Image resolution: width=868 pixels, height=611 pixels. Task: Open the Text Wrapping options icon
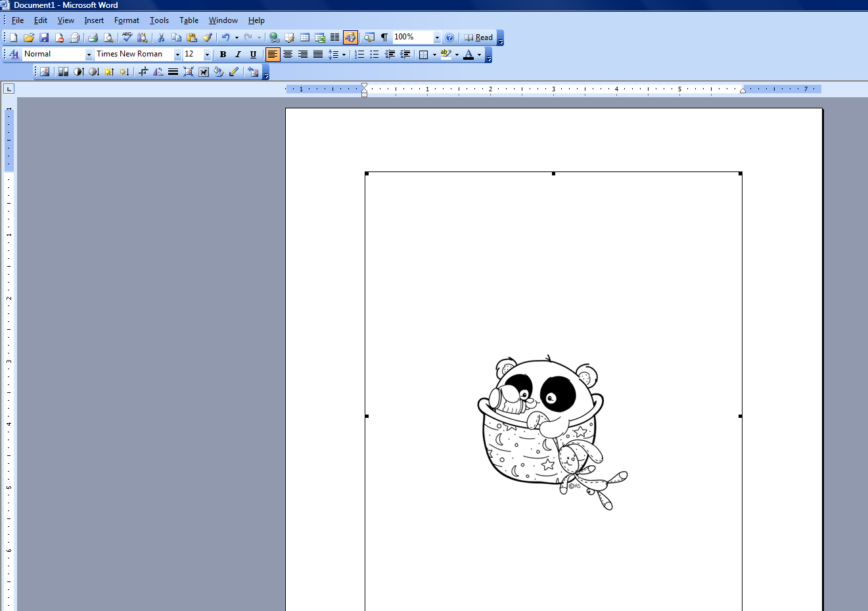[202, 72]
